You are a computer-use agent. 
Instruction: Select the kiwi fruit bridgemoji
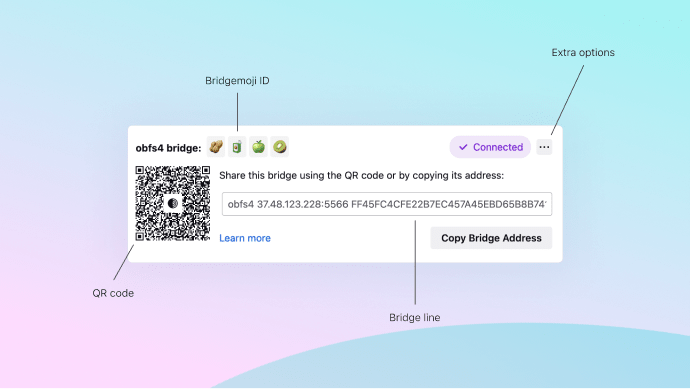279,147
